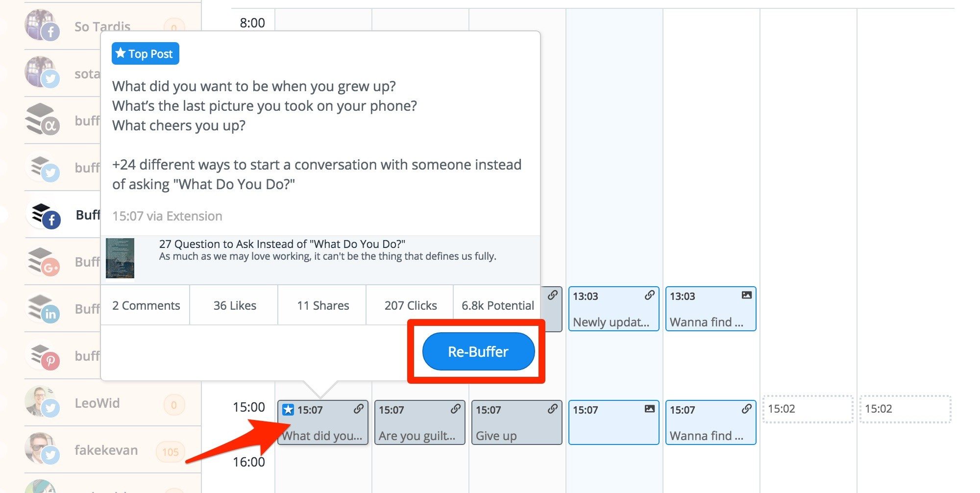The height and width of the screenshot is (493, 980).
Task: Select the Top Post star badge
Action: 145,53
